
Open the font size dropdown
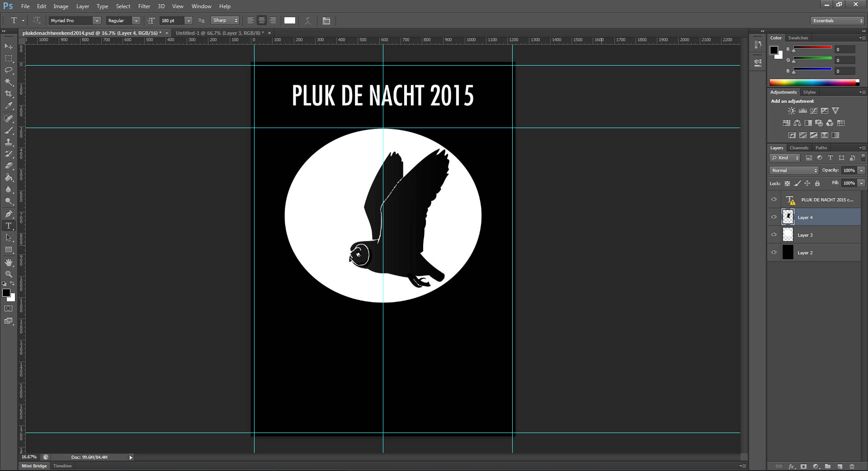click(x=189, y=20)
